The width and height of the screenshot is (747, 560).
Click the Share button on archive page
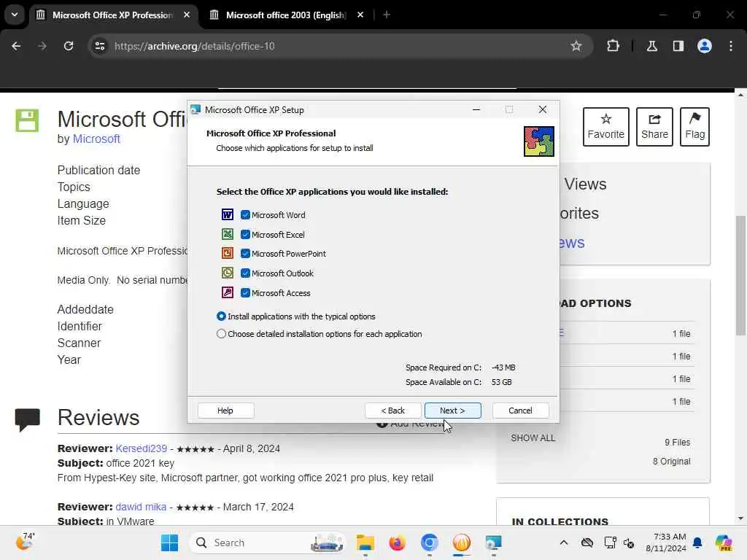click(654, 127)
